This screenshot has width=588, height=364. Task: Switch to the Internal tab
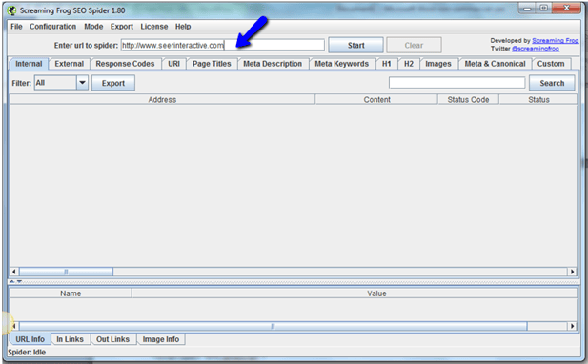[29, 64]
